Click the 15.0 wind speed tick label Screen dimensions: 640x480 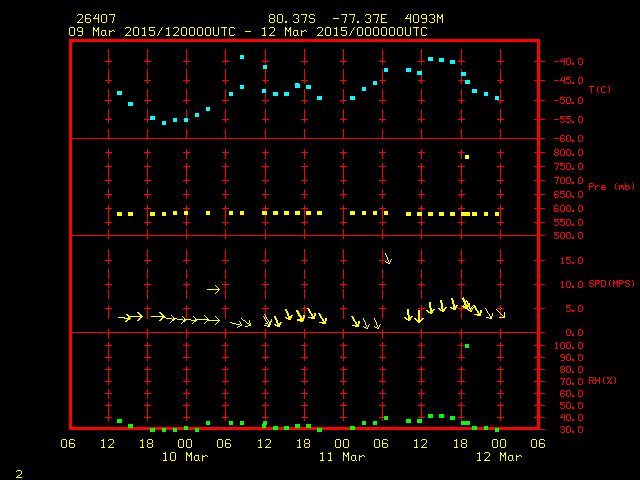coord(572,260)
